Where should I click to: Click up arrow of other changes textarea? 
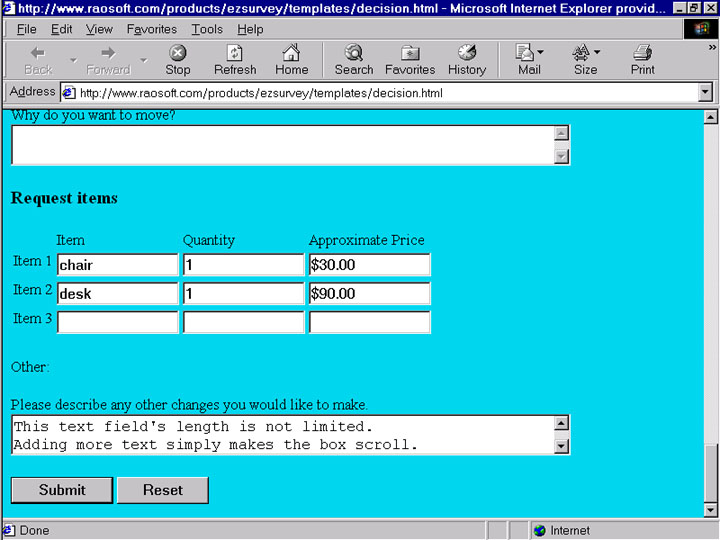[561, 423]
